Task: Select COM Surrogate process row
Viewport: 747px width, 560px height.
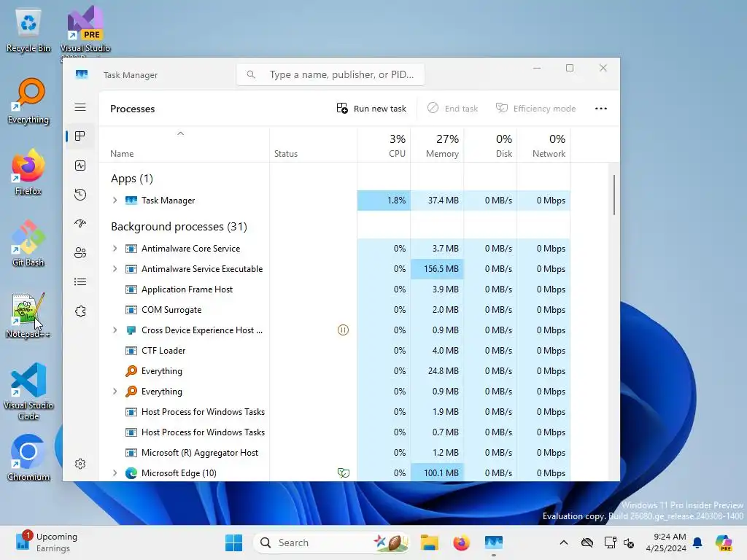Action: click(x=334, y=310)
